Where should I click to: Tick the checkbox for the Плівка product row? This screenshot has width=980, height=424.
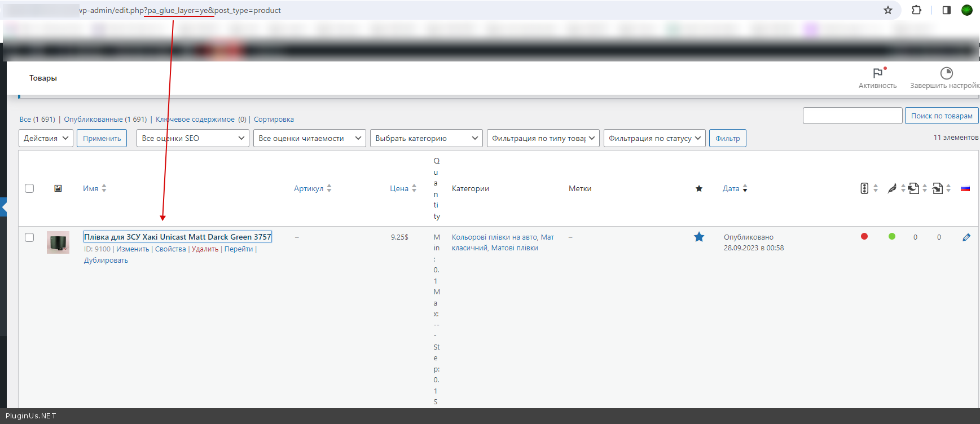tap(29, 237)
